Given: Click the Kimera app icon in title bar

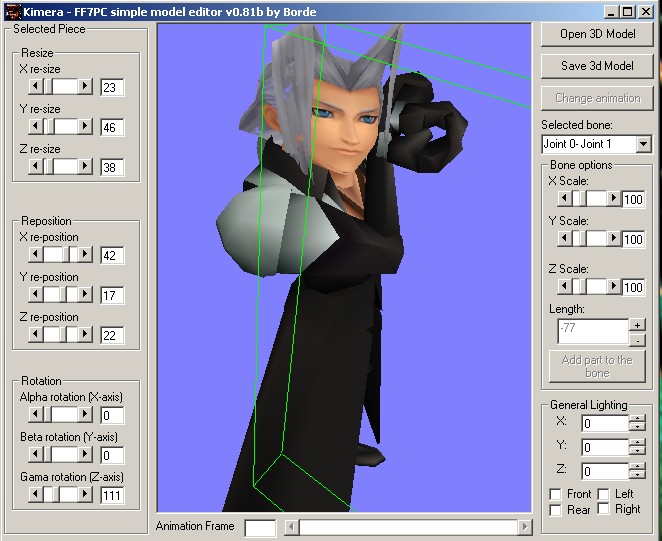Looking at the screenshot, I should click(x=10, y=11).
